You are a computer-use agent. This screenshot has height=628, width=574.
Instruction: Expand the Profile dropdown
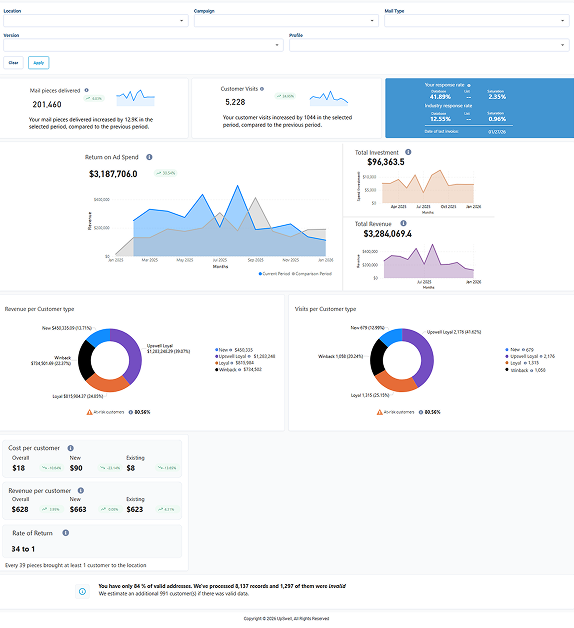pyautogui.click(x=429, y=45)
